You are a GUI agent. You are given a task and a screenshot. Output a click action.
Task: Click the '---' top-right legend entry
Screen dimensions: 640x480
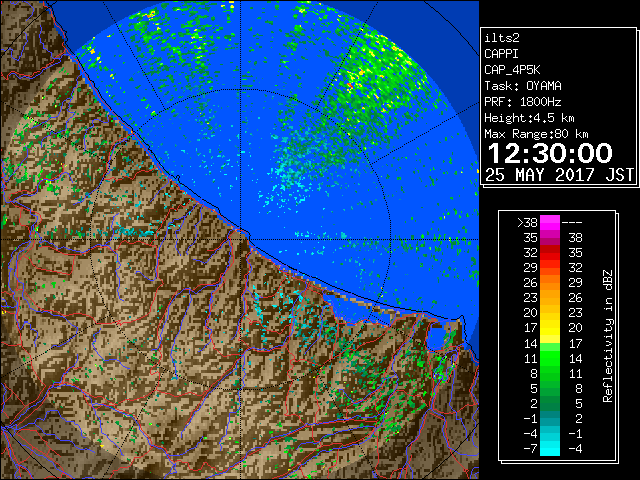[572, 223]
